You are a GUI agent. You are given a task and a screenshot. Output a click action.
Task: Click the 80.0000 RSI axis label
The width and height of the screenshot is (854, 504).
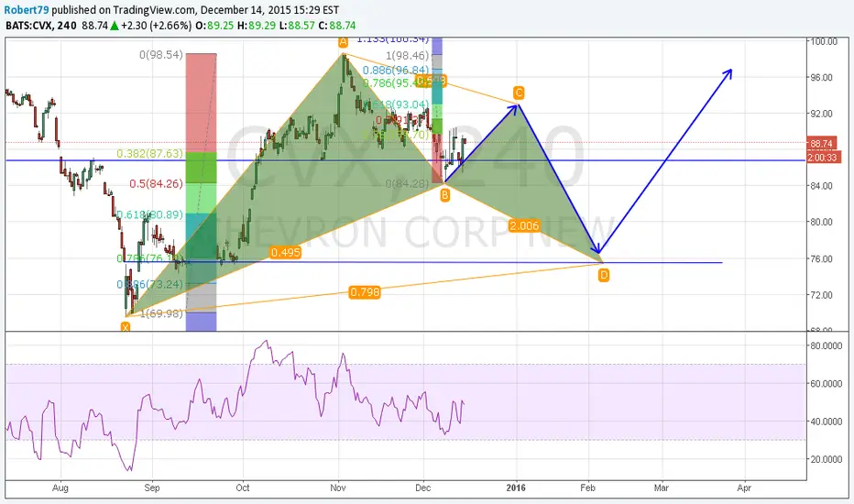pos(827,345)
